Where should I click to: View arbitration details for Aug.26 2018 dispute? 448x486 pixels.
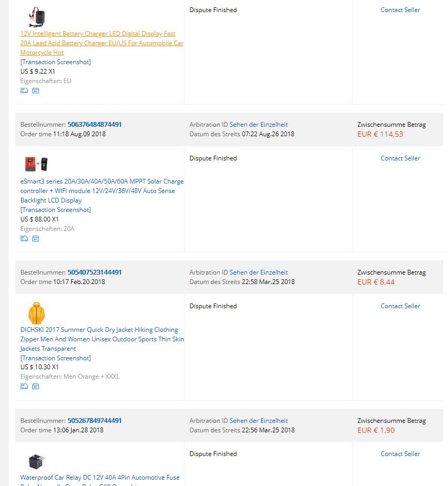coord(258,124)
